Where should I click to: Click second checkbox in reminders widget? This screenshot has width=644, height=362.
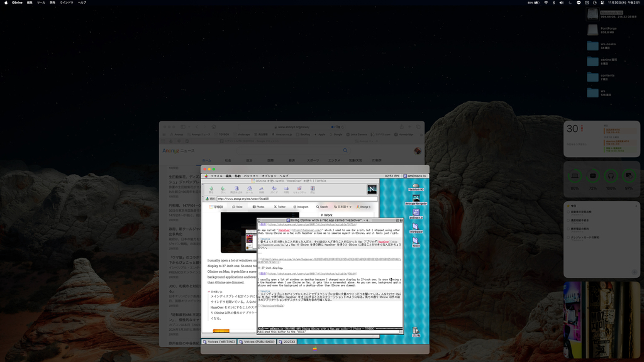(x=569, y=221)
